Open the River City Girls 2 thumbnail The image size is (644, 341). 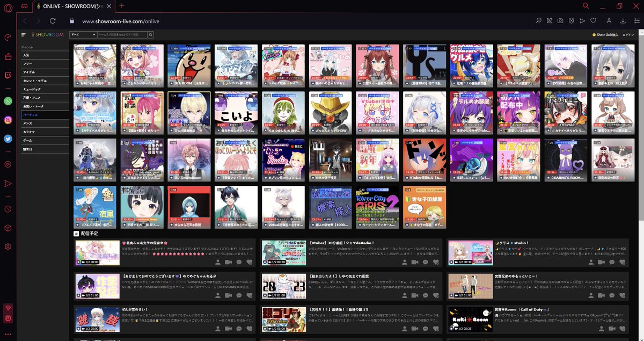(x=378, y=207)
